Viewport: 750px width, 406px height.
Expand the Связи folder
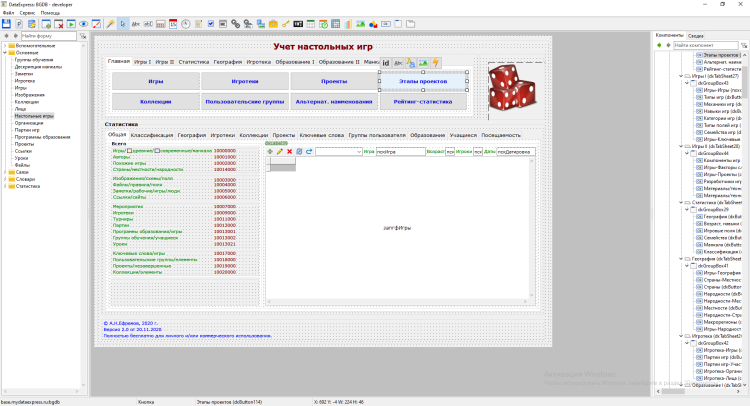pyautogui.click(x=5, y=172)
